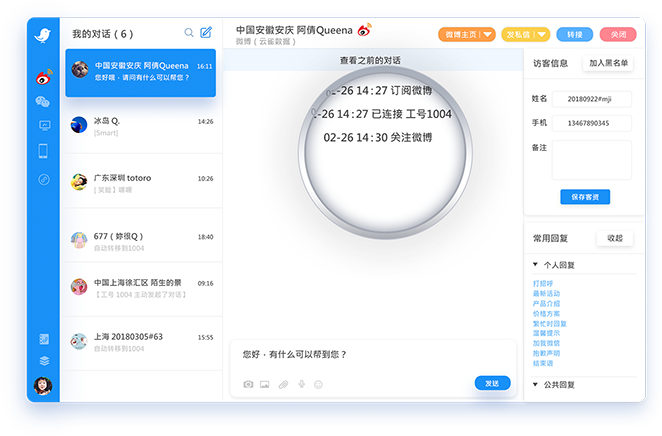
Task: Click 加入黑名单 blacklist button
Action: [609, 63]
